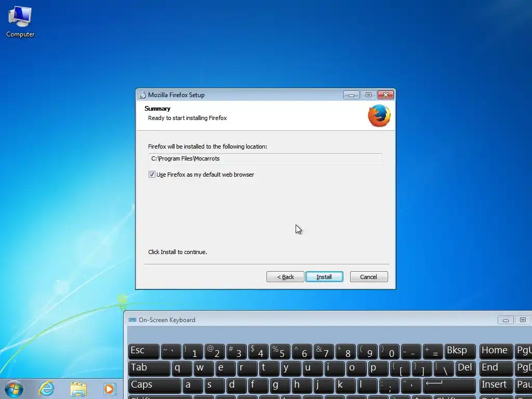Uncheck Use Firefox as default browser
The height and width of the screenshot is (399, 532).
pos(152,175)
